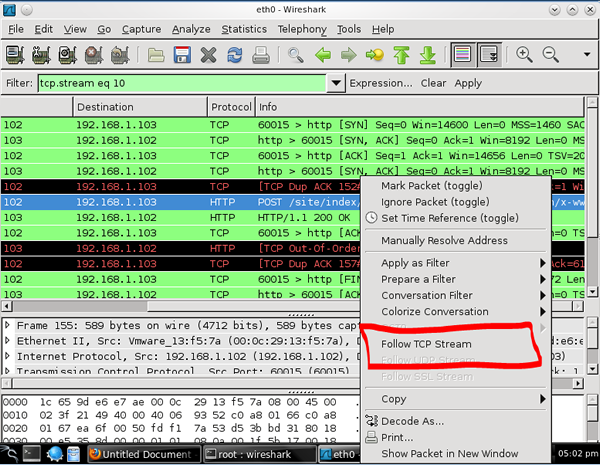
Task: Zoom out toolbar icon
Action: coord(551,55)
